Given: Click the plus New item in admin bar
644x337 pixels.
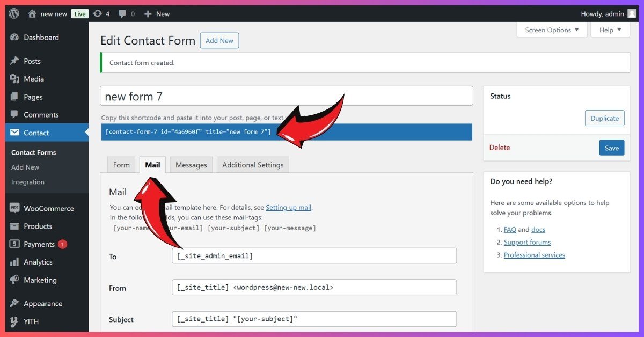Looking at the screenshot, I should pyautogui.click(x=157, y=14).
